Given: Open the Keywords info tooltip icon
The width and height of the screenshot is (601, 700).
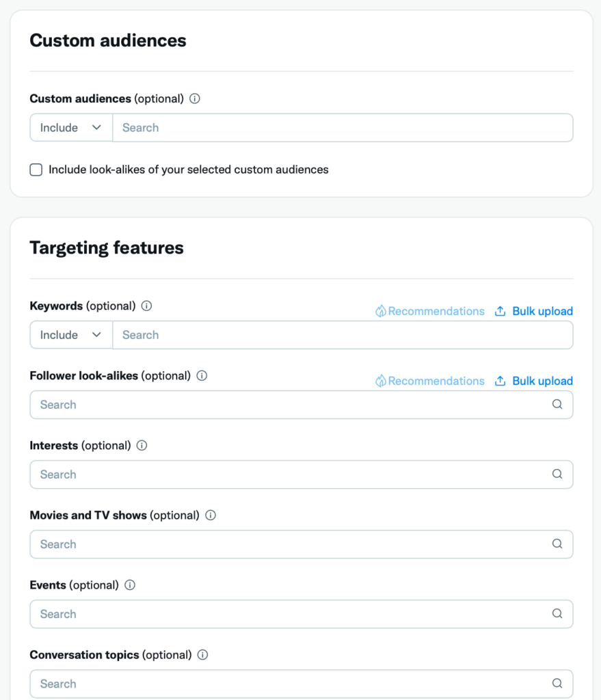Looking at the screenshot, I should 146,306.
